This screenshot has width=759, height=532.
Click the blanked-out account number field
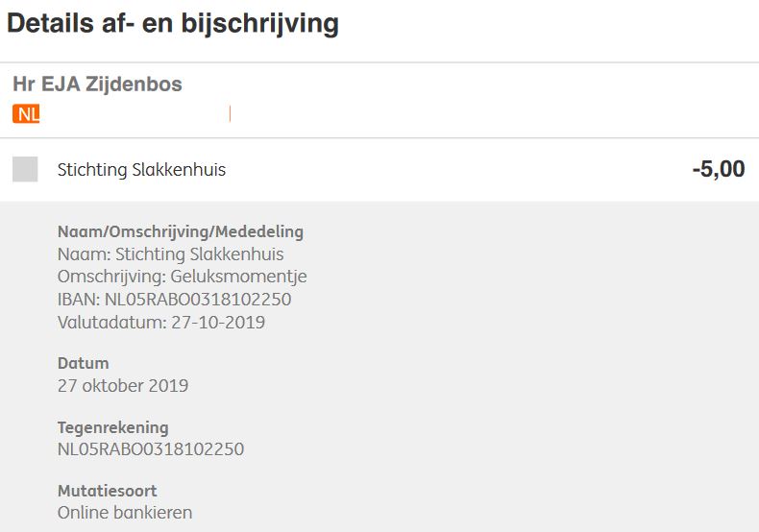click(x=135, y=114)
